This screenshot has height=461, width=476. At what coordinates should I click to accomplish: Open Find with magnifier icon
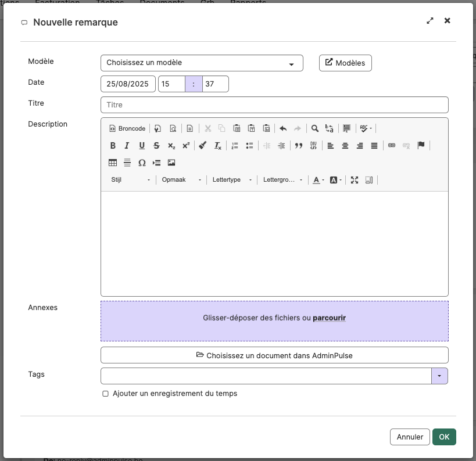click(x=315, y=128)
